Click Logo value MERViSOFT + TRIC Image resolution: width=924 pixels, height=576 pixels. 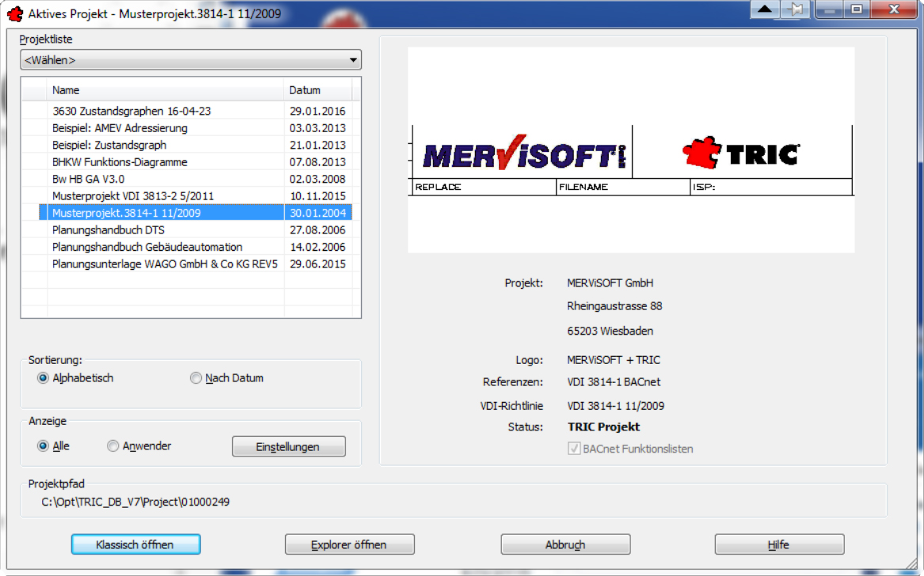tap(614, 360)
